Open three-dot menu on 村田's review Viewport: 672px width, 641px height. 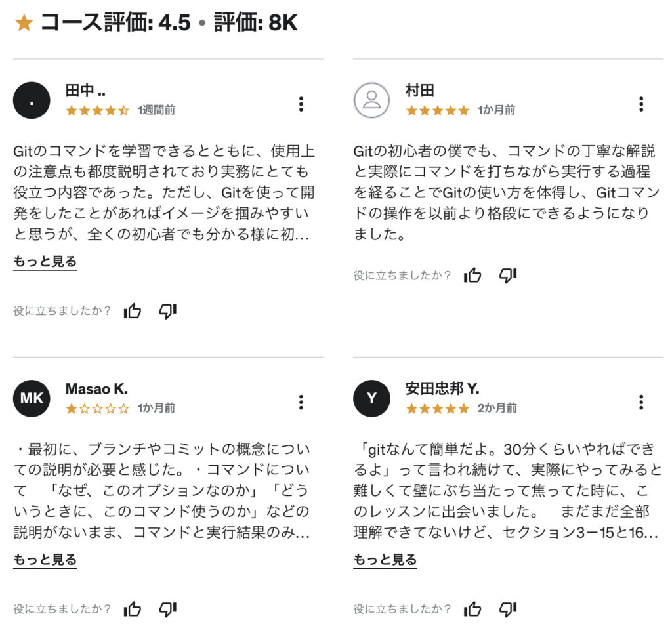pos(641,104)
